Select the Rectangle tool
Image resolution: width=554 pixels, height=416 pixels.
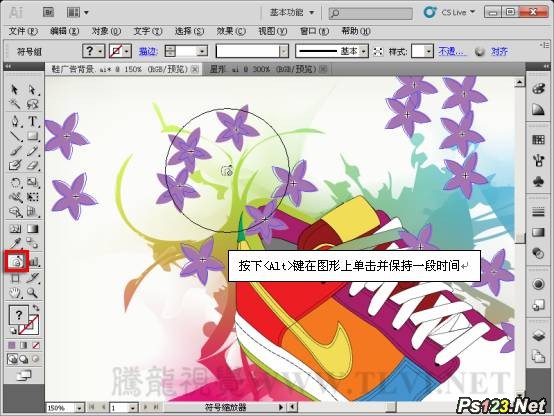coord(32,136)
